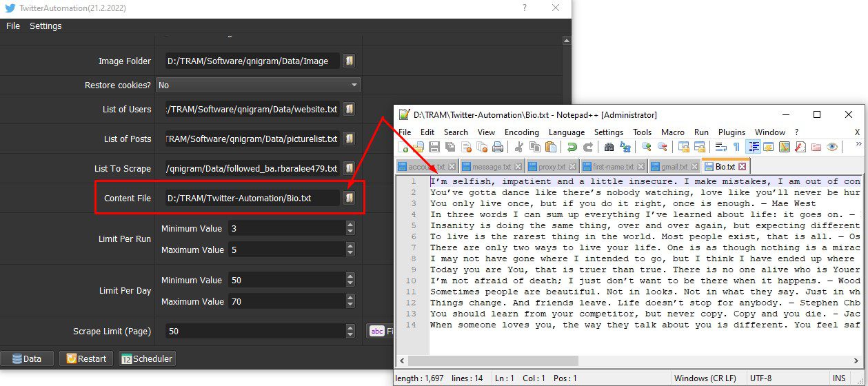This screenshot has width=868, height=386.
Task: Click Close document icon in Notepad++ toolbar
Action: (466, 147)
